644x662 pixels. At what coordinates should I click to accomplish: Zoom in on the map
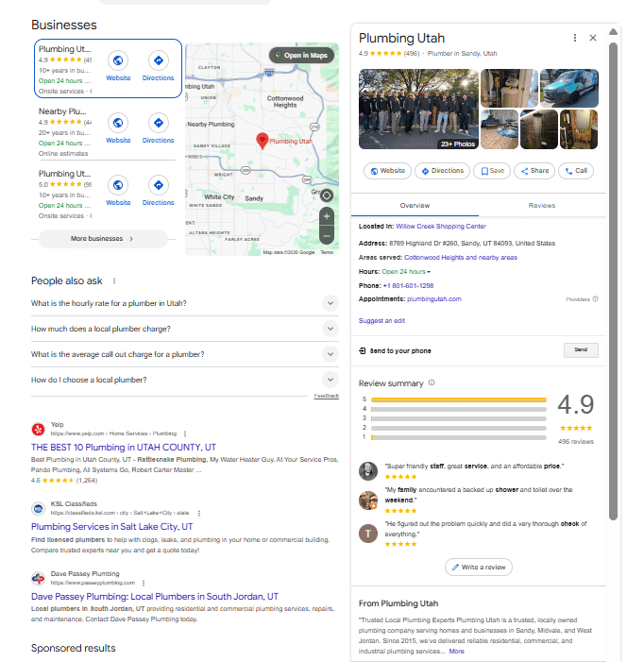pyautogui.click(x=326, y=216)
